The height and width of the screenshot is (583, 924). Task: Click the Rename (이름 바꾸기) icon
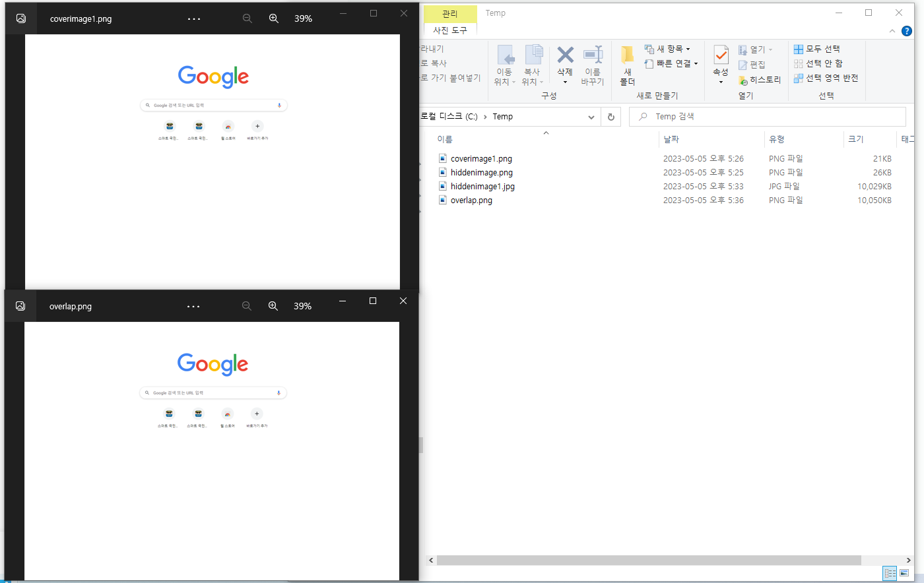593,55
